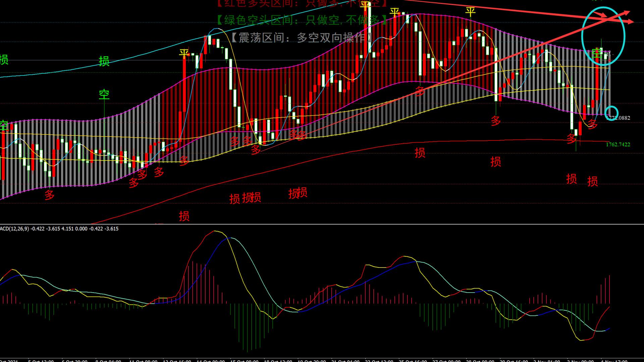Click the green 空 signal above 8 Oct
Viewport: 644px width, 362px height.
click(x=104, y=95)
